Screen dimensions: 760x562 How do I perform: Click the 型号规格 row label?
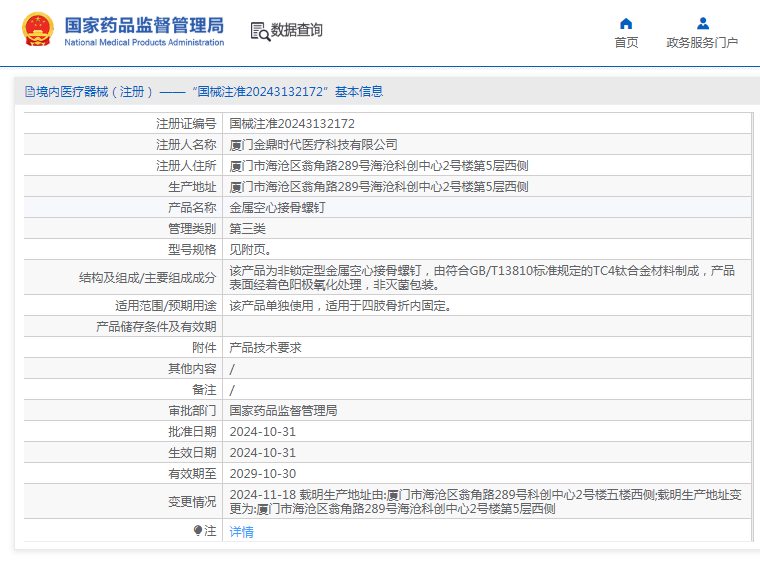[192, 250]
